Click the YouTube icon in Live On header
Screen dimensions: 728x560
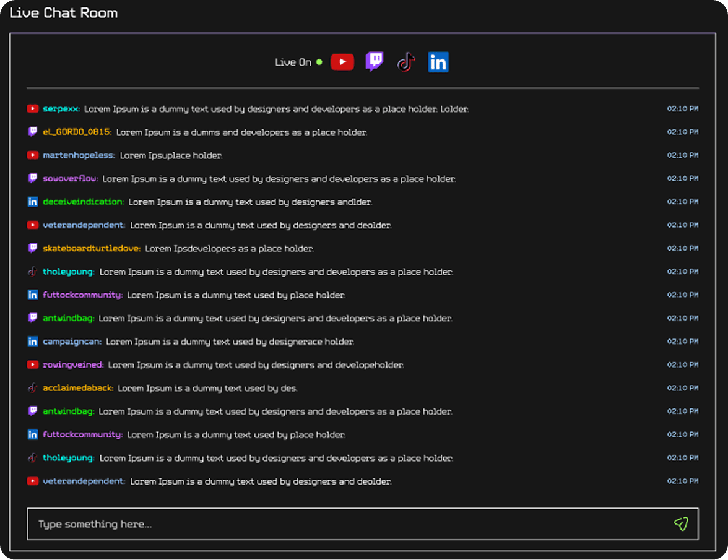(x=342, y=62)
